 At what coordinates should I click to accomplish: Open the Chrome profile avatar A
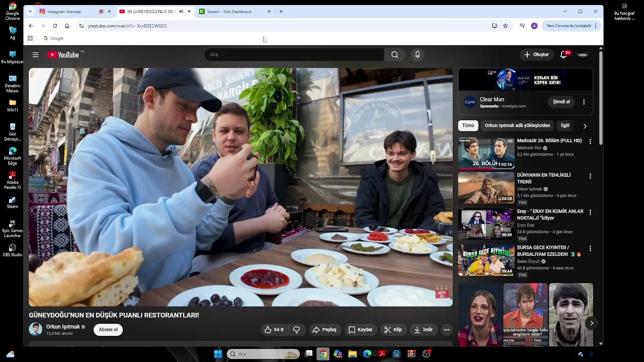click(x=534, y=26)
